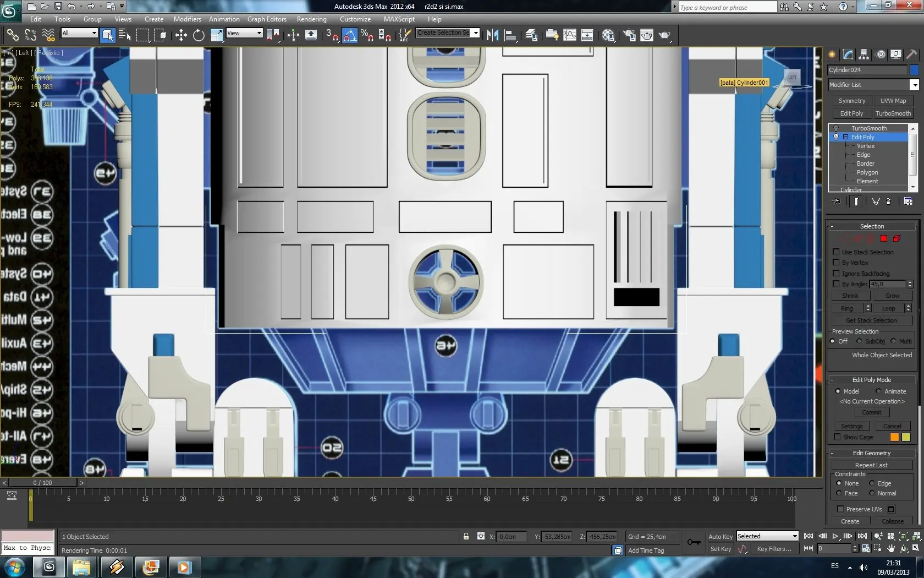Toggle the Percent Snap tool
The width and height of the screenshot is (924, 578).
tap(367, 35)
